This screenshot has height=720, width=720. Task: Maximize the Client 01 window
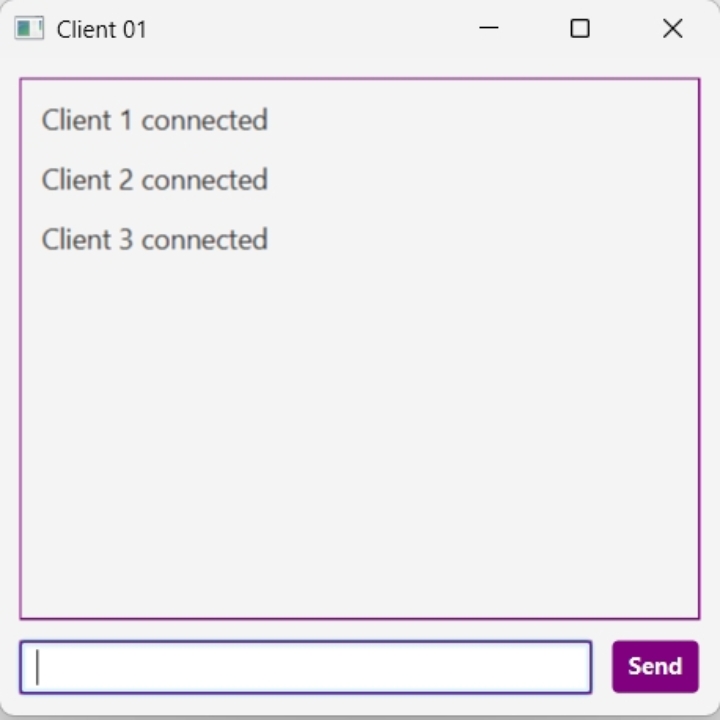pyautogui.click(x=580, y=29)
